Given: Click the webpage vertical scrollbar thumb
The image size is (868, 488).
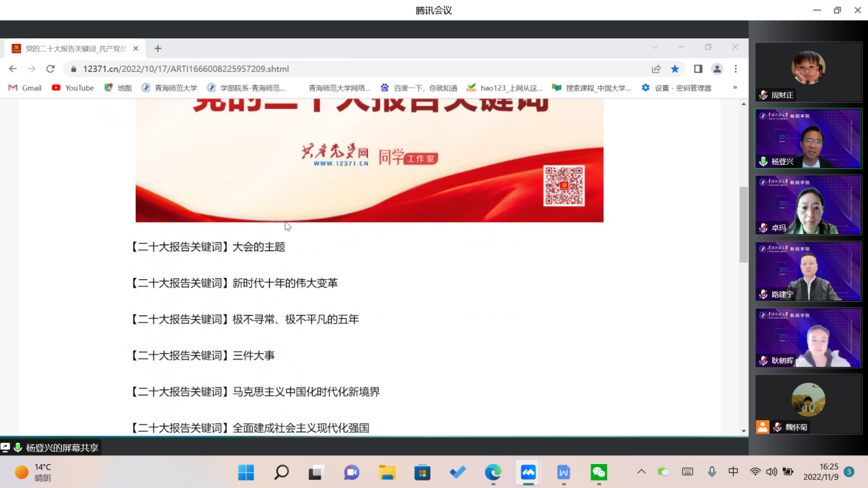Looking at the screenshot, I should (x=743, y=224).
